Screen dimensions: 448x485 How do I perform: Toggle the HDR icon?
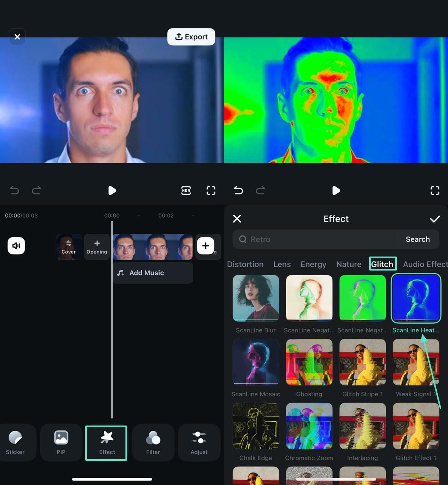click(186, 190)
